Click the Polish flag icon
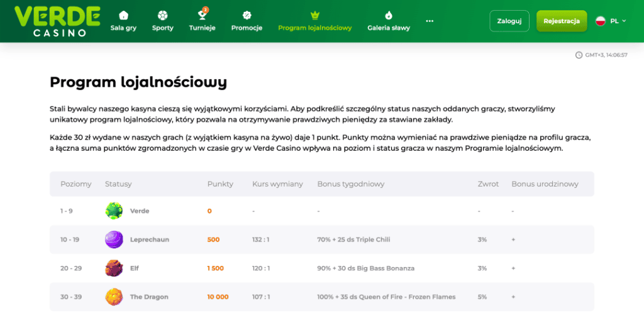644x313 pixels. [x=601, y=21]
